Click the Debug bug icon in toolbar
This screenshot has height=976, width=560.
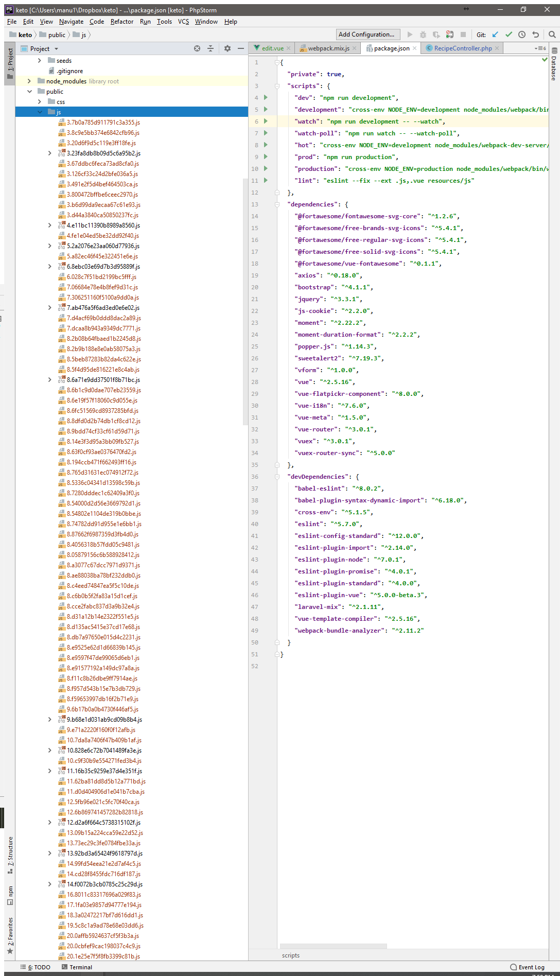[x=423, y=34]
